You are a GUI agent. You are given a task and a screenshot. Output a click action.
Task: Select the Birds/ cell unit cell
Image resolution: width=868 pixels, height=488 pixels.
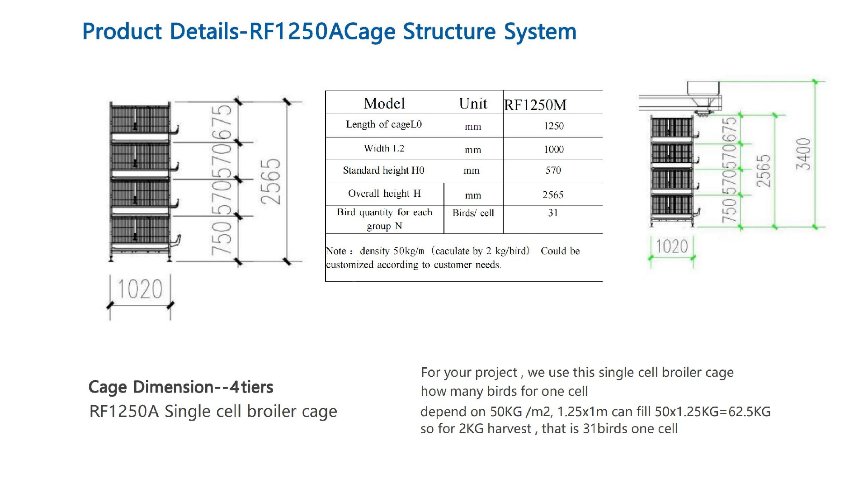pos(473,213)
